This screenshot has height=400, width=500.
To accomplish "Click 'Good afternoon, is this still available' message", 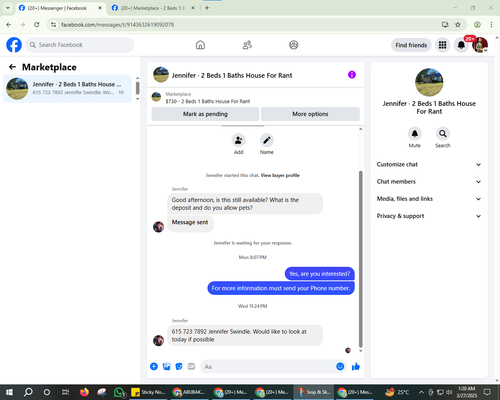I will coord(245,204).
